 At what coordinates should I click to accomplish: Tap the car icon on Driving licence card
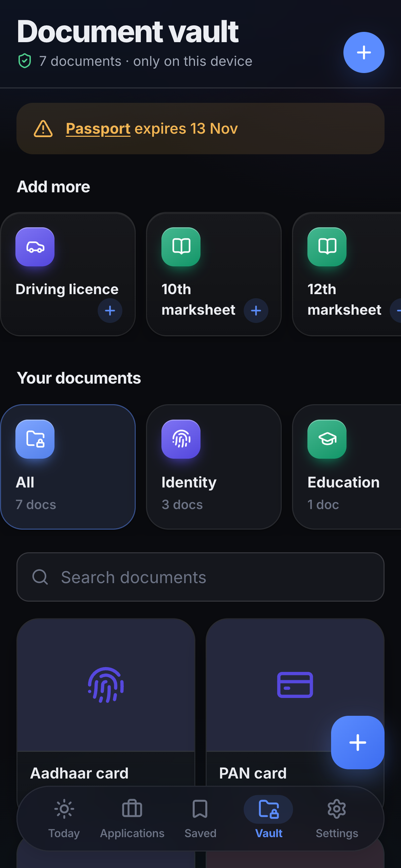[35, 247]
